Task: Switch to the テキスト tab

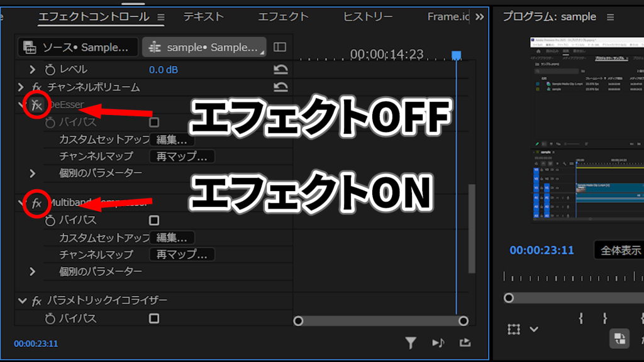Action: (x=203, y=17)
